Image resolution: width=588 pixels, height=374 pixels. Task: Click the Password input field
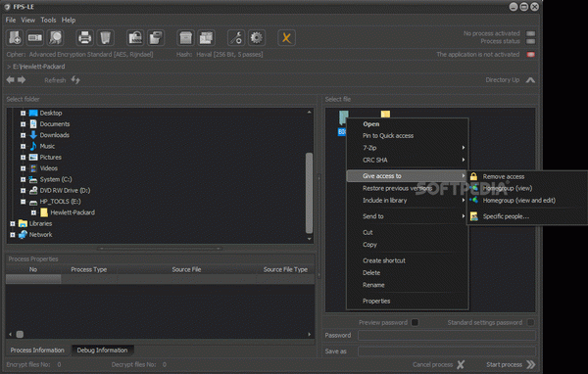(x=447, y=336)
